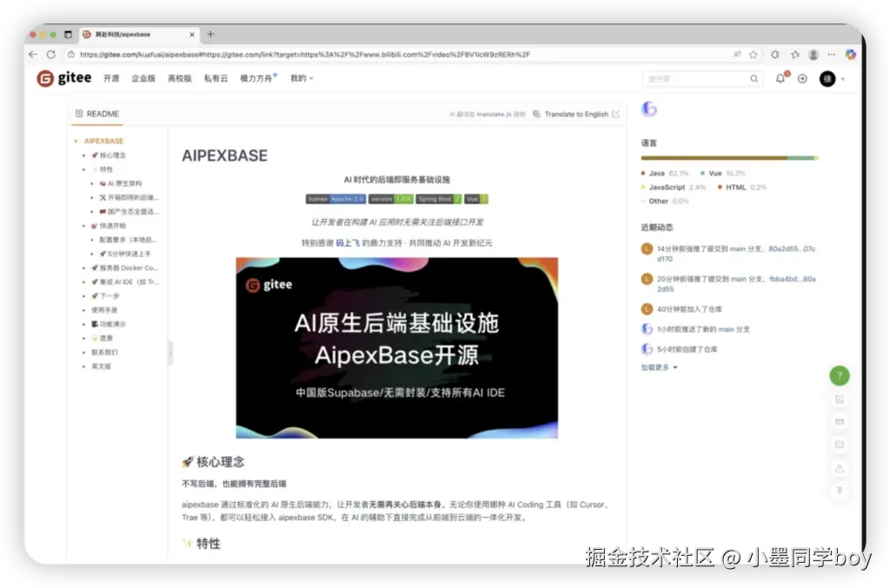Bookmark page with star icon
890x588 pixels.
(x=754, y=55)
